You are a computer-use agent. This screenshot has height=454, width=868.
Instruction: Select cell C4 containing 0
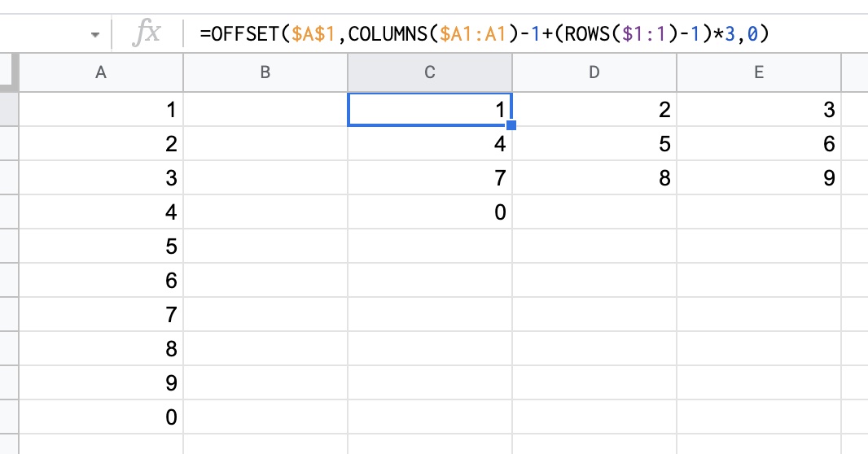pyautogui.click(x=430, y=212)
